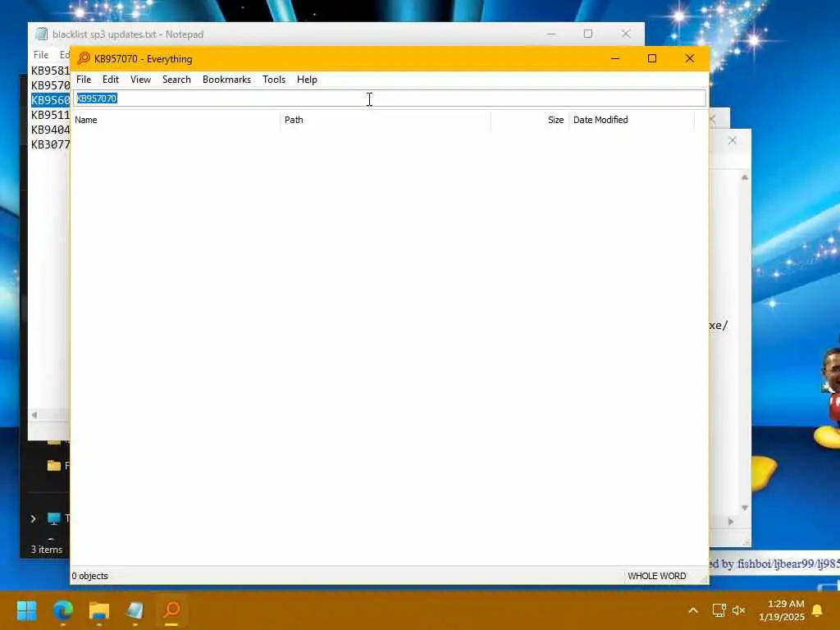Screen dimensions: 840x630
Task: Open the notifications bell icon
Action: (818, 610)
